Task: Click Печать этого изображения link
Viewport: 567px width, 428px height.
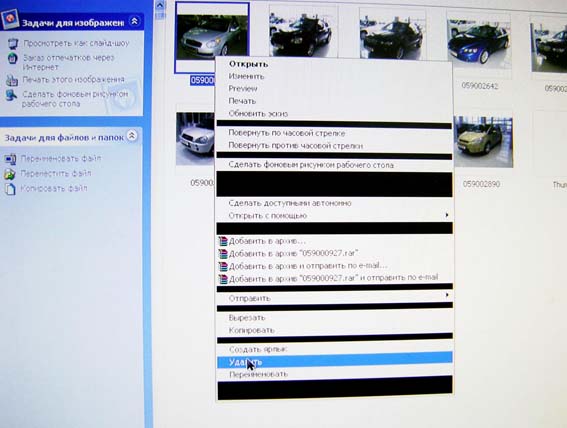Action: (73, 80)
